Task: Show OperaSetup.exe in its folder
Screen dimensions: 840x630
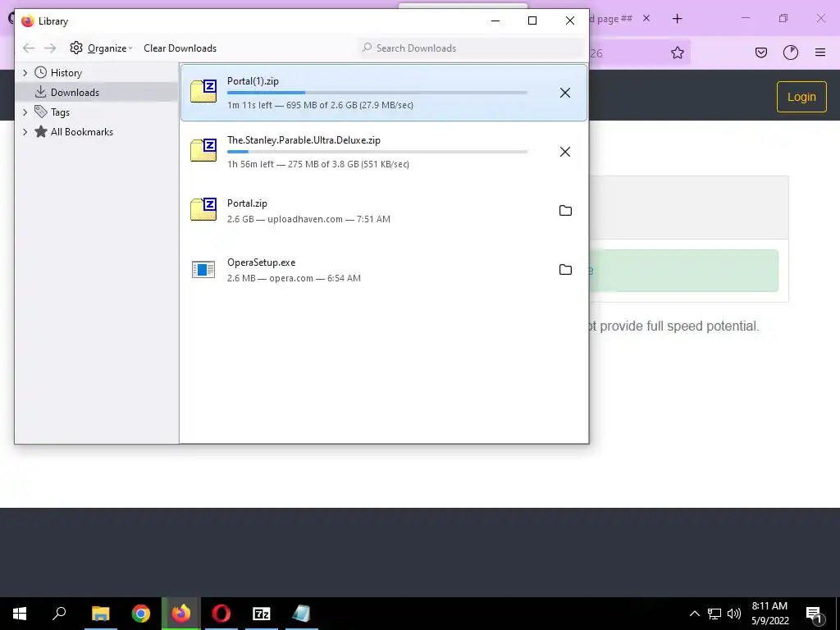Action: pyautogui.click(x=565, y=269)
